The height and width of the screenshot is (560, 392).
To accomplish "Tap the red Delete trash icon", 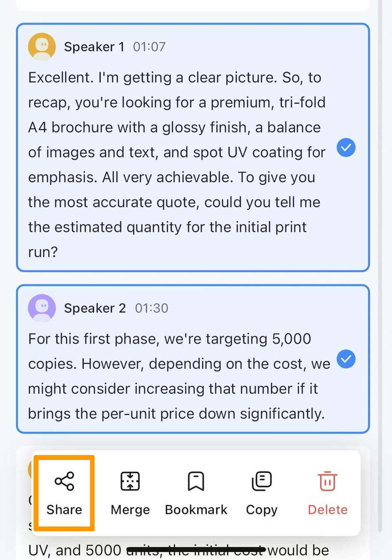I will pos(327,481).
